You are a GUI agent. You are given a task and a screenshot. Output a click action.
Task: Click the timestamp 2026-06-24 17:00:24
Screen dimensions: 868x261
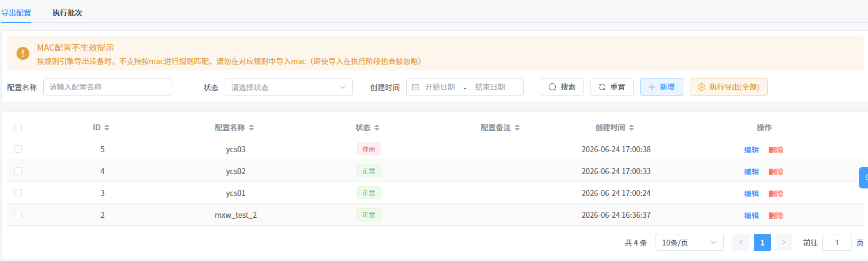click(616, 193)
